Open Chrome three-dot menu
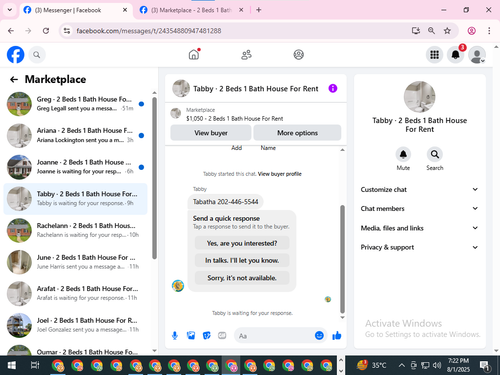 (x=489, y=31)
